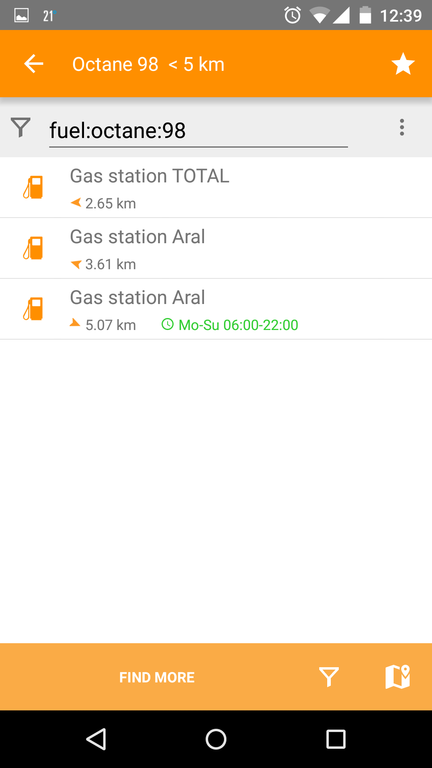Tap the back arrow in orange header
The image size is (432, 768).
(x=34, y=64)
